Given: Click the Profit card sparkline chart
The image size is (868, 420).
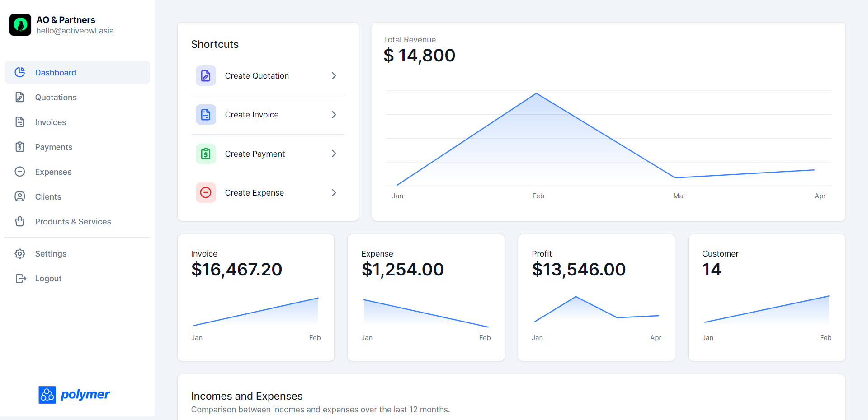Looking at the screenshot, I should coord(596,309).
